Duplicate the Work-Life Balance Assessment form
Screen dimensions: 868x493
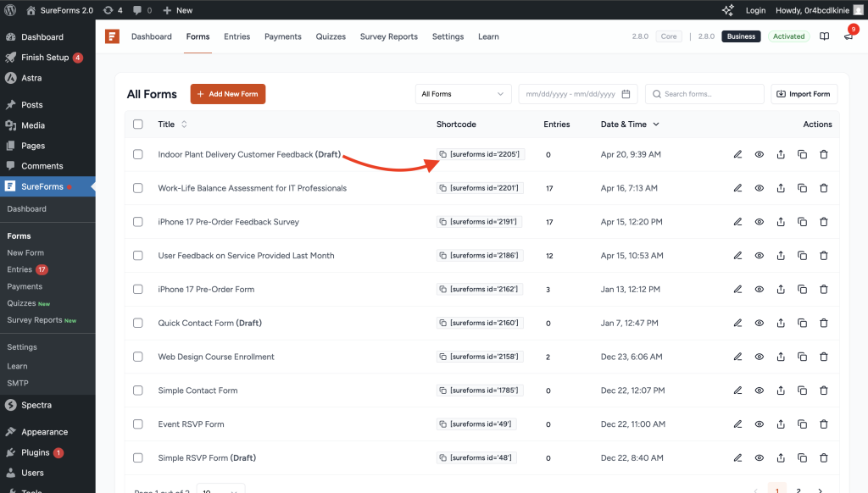(802, 188)
